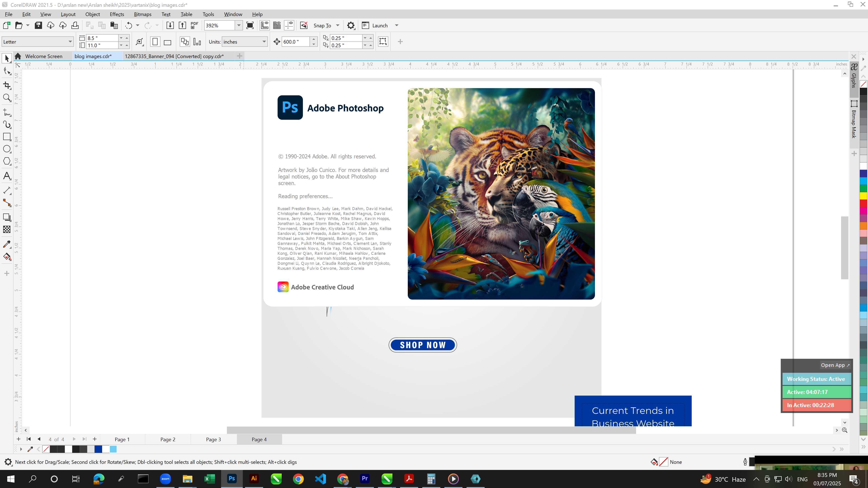Viewport: 868px width, 488px height.
Task: Select the Crop tool
Action: [x=7, y=85]
